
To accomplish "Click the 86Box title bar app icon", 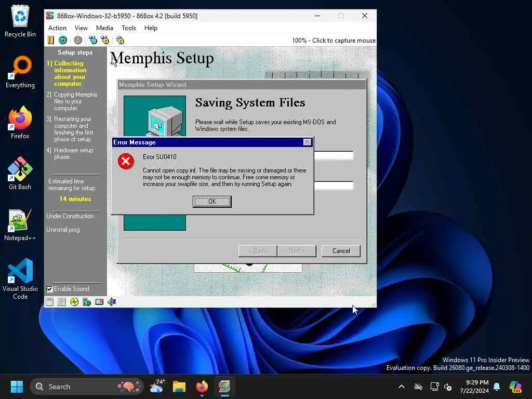I will (x=50, y=16).
